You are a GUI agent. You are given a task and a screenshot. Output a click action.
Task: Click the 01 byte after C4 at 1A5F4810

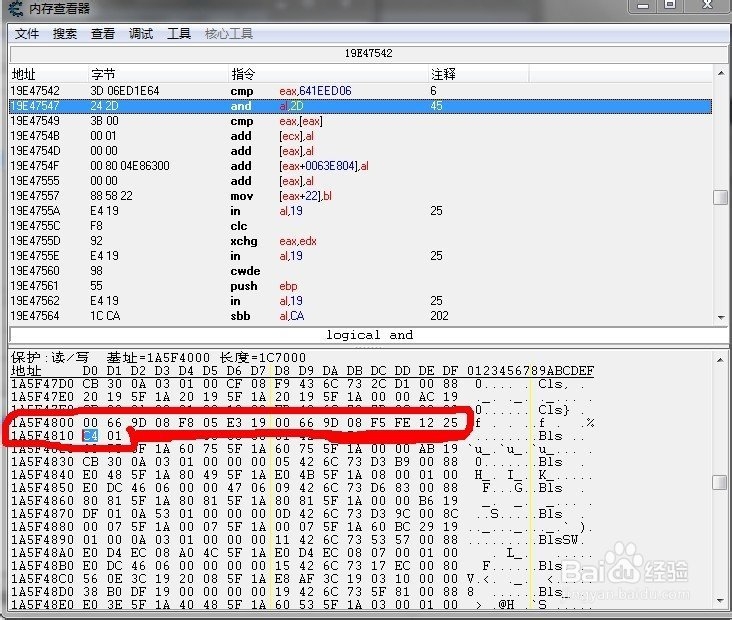click(114, 436)
